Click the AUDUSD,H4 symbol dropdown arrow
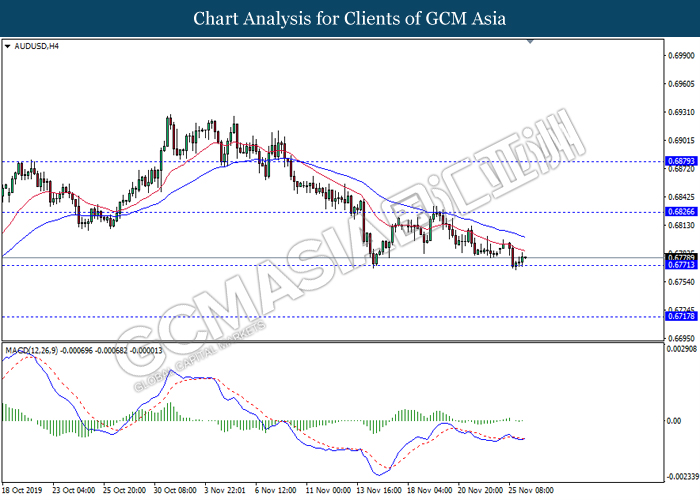 7,46
